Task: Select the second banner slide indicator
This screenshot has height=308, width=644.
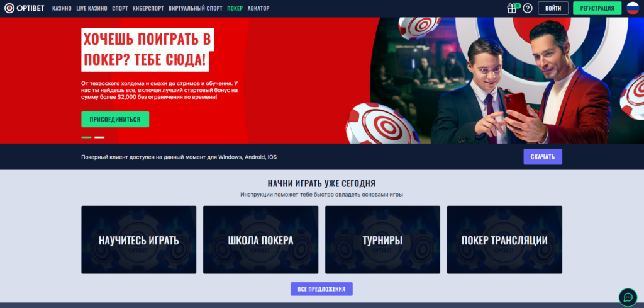Action: [99, 137]
